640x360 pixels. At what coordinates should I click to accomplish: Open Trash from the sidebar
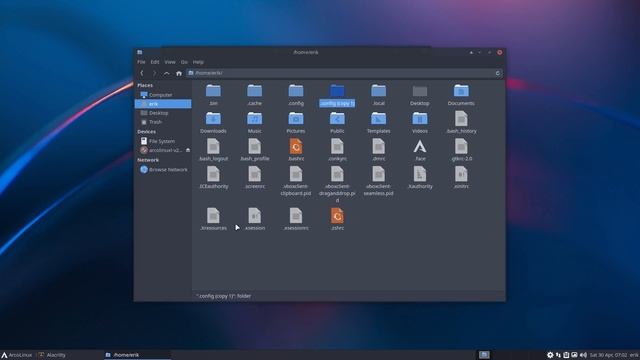click(163, 122)
